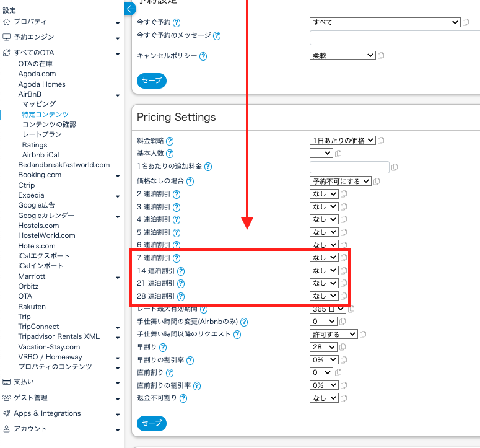The width and height of the screenshot is (480, 448).
Task: Select Airbnb iCal in sidebar
Action: click(41, 155)
